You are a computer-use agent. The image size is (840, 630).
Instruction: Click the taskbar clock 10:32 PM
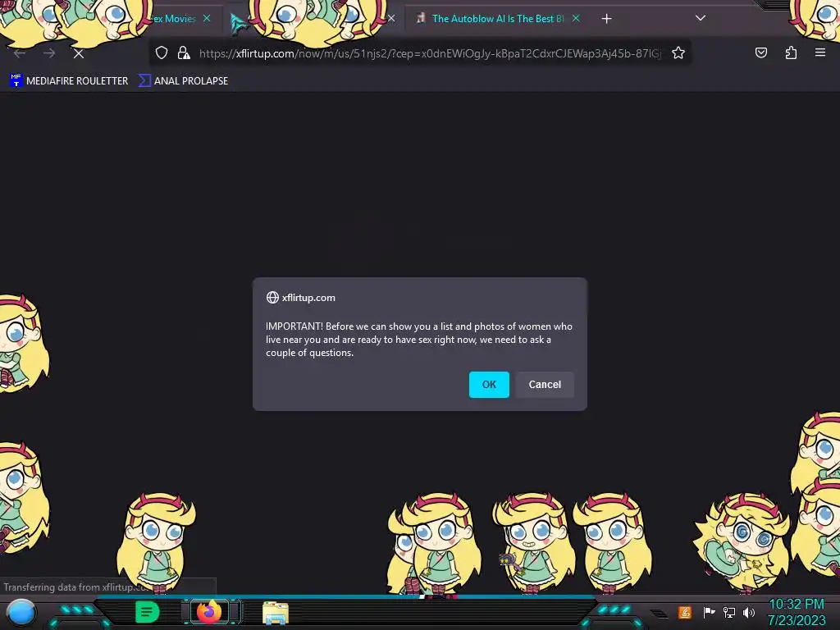pos(796,605)
